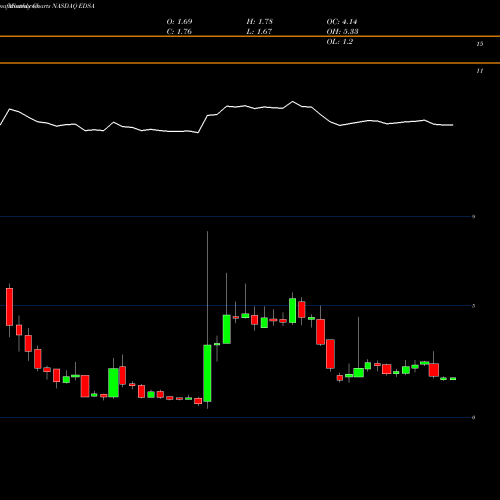
Task: Select the low price value L: 1.67
Action: point(259,32)
